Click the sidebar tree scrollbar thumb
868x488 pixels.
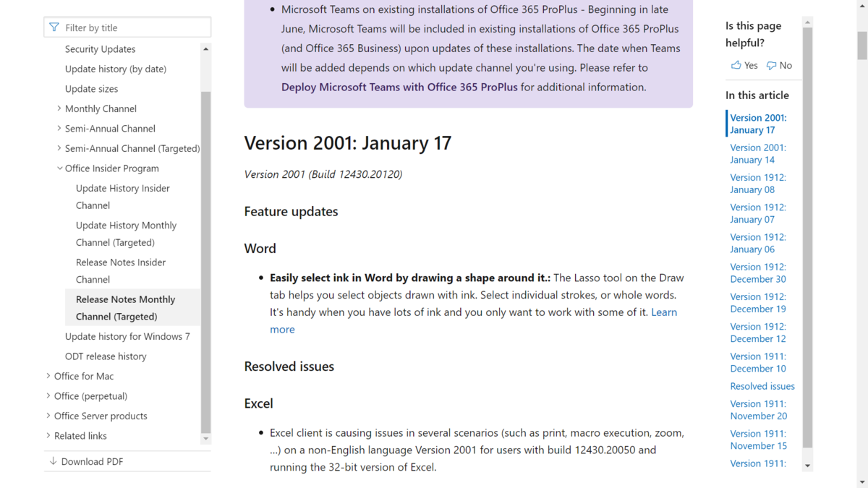pyautogui.click(x=205, y=262)
